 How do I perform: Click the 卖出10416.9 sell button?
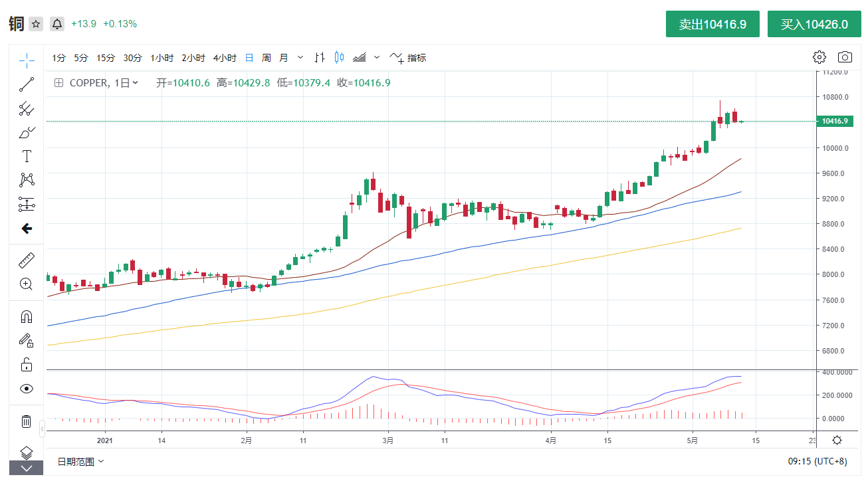[x=712, y=24]
